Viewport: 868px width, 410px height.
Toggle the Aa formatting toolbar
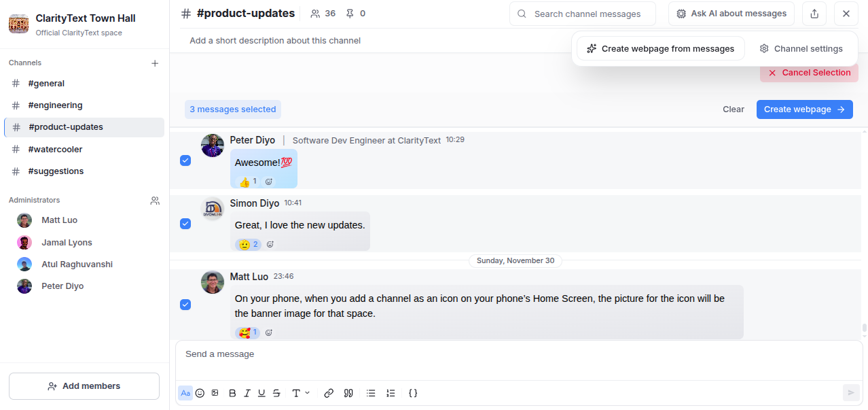(185, 393)
